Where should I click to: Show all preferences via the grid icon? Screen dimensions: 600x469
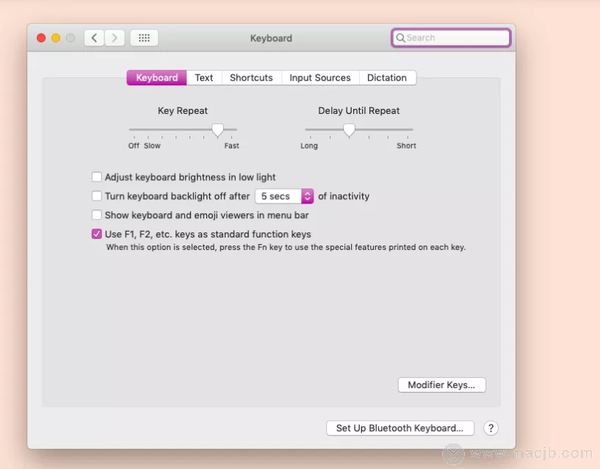pyautogui.click(x=144, y=38)
